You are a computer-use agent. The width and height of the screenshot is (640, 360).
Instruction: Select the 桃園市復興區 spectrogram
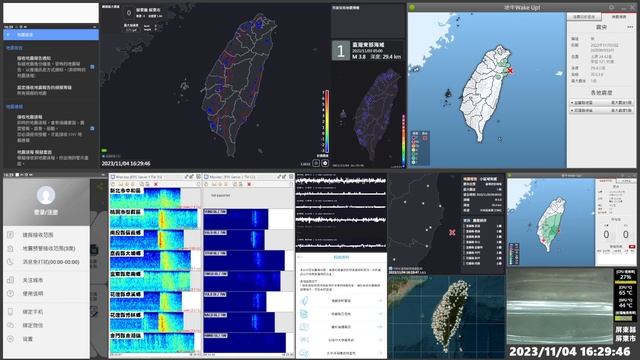click(x=155, y=219)
